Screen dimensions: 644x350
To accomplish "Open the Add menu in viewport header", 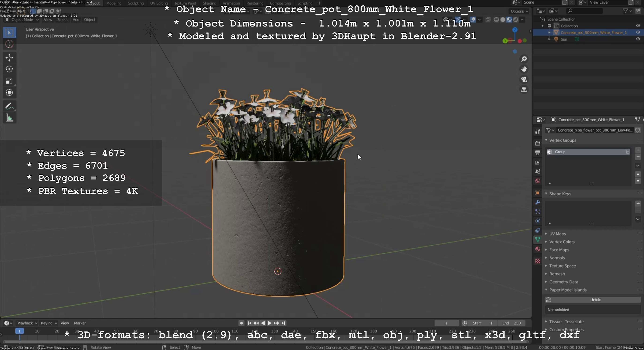I will coord(76,20).
